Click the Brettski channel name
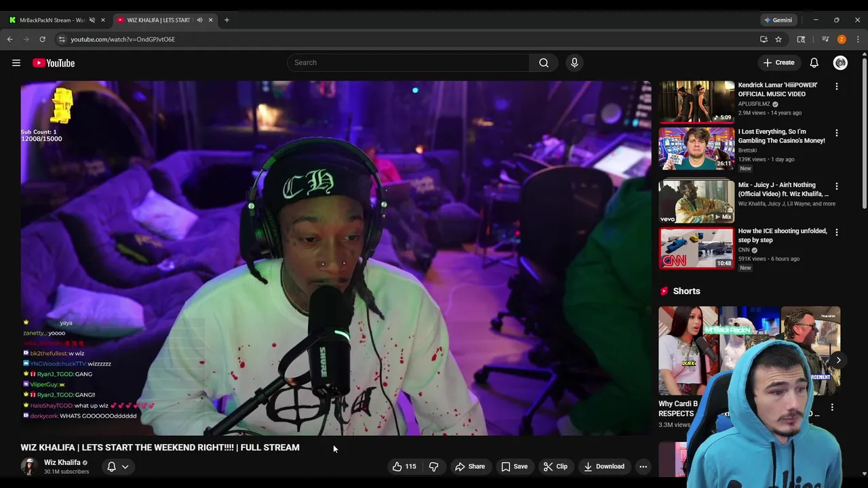The height and width of the screenshot is (488, 868). tap(747, 150)
